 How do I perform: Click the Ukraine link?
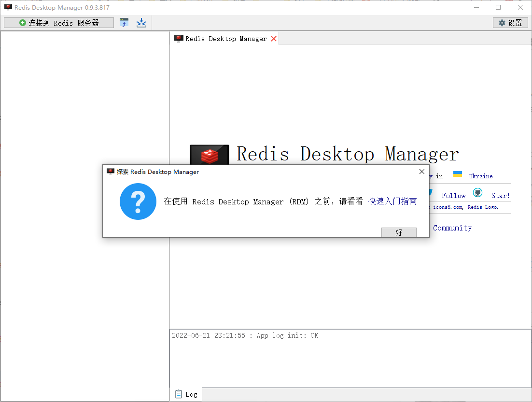(481, 176)
